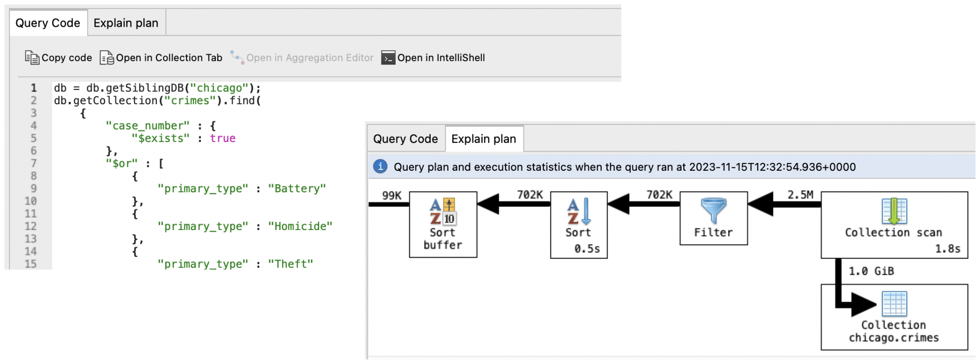Click the Copy code button label

(x=67, y=57)
